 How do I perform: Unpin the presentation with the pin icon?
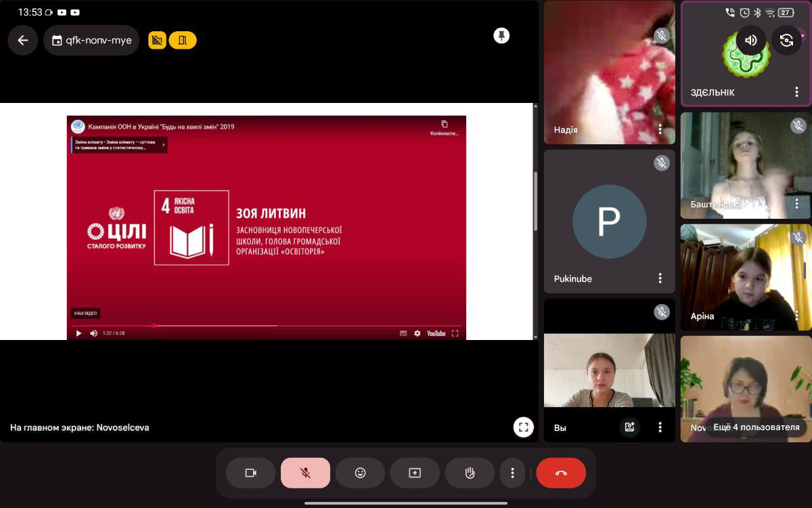click(x=501, y=36)
